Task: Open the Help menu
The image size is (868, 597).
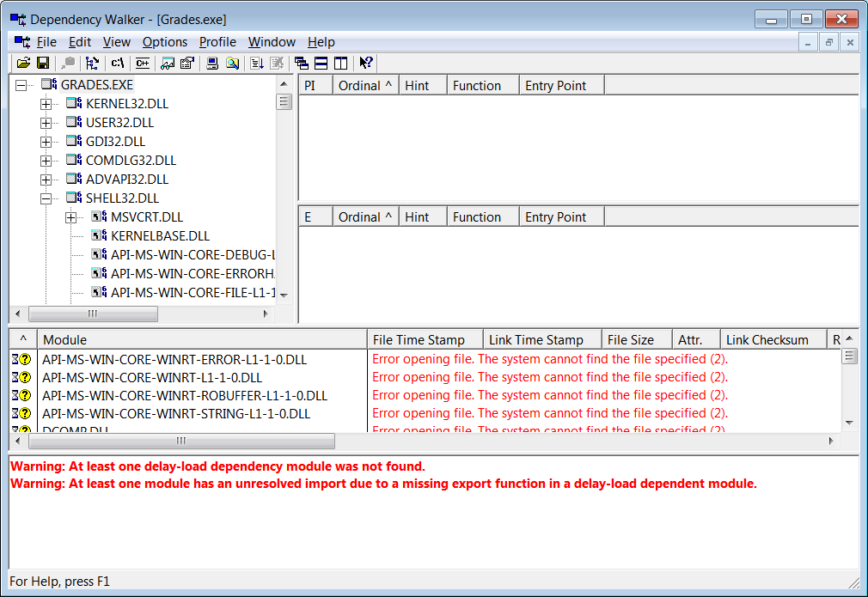Action: [321, 42]
